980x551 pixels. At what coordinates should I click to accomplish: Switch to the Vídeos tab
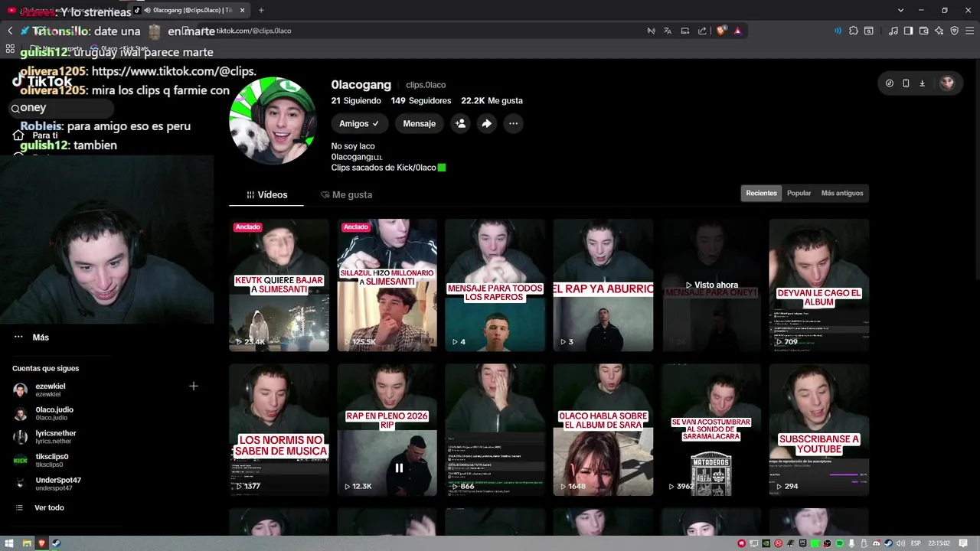tap(266, 194)
